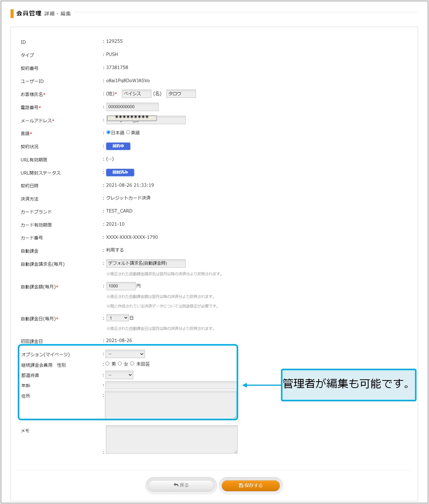Select the 日本語 language radio button
The height and width of the screenshot is (504, 429).
point(109,132)
